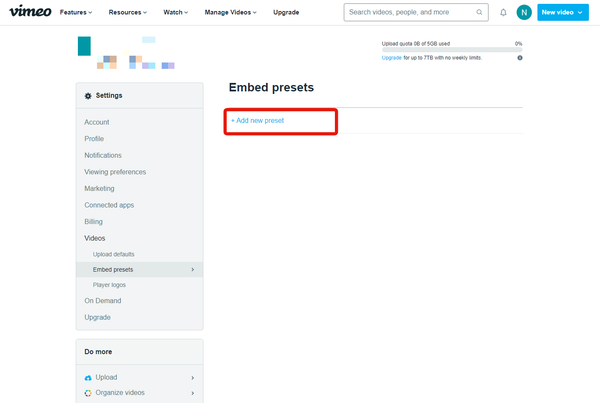Image resolution: width=600 pixels, height=403 pixels.
Task: Select the Videos settings section
Action: tap(95, 238)
